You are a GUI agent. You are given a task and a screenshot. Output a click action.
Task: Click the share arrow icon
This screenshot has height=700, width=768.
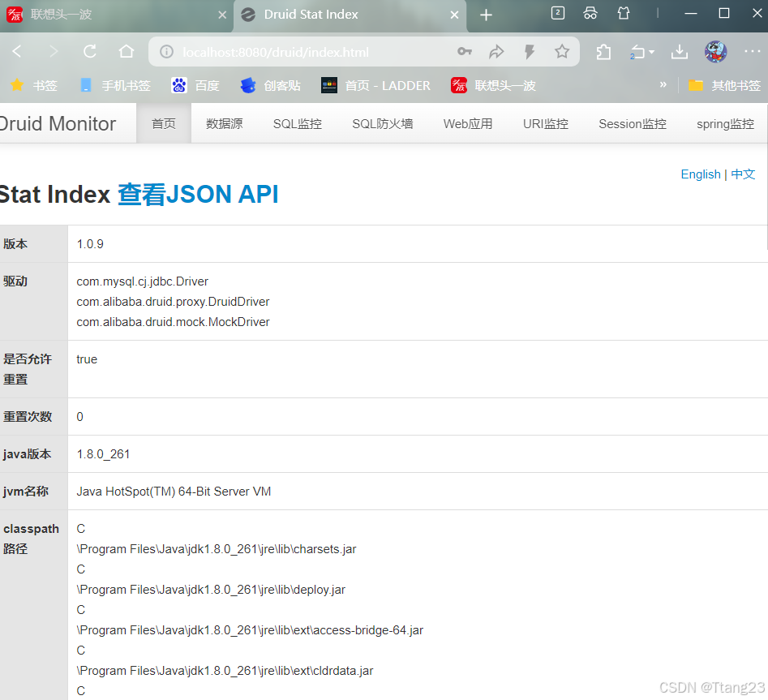click(496, 51)
